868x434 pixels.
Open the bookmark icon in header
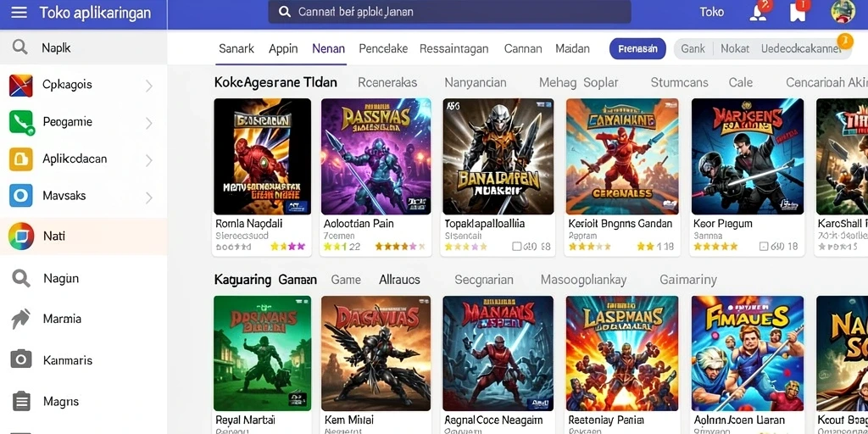click(x=798, y=11)
